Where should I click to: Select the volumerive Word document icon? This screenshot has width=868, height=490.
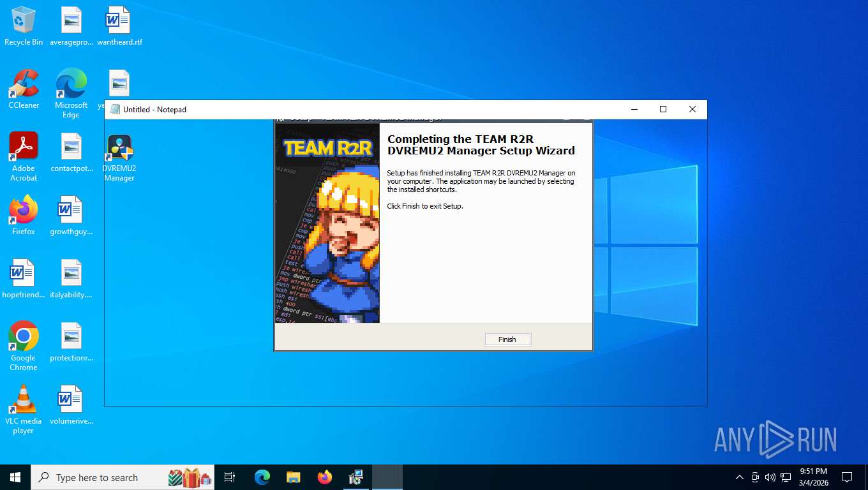tap(71, 405)
